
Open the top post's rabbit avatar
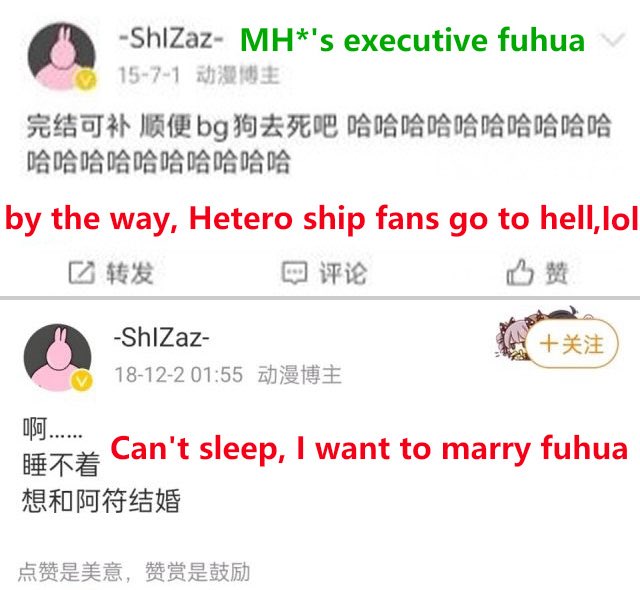tap(62, 56)
